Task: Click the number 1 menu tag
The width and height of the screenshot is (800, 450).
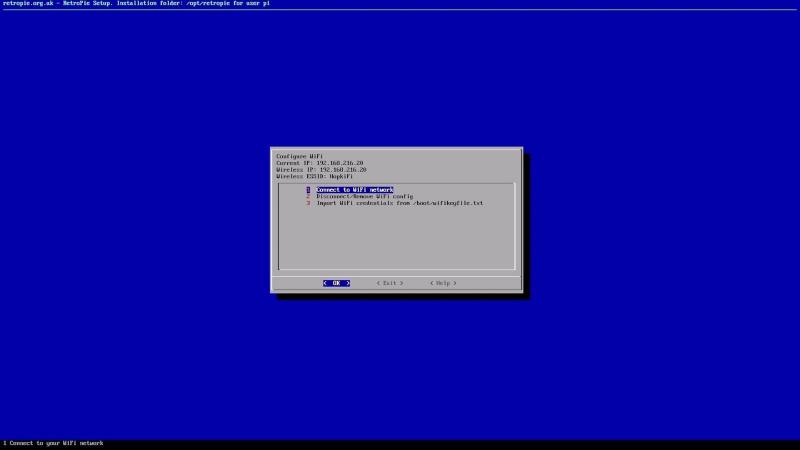Action: (x=309, y=189)
